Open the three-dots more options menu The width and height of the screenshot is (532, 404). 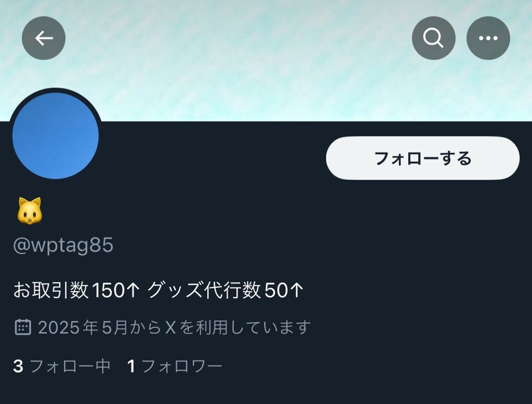coord(488,38)
